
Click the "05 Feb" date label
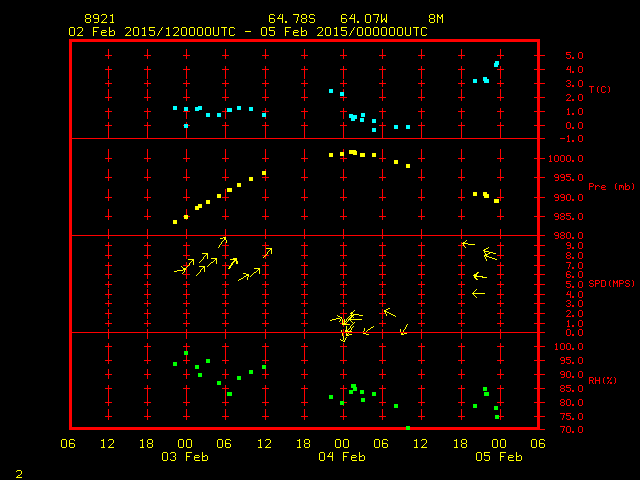coord(499,457)
